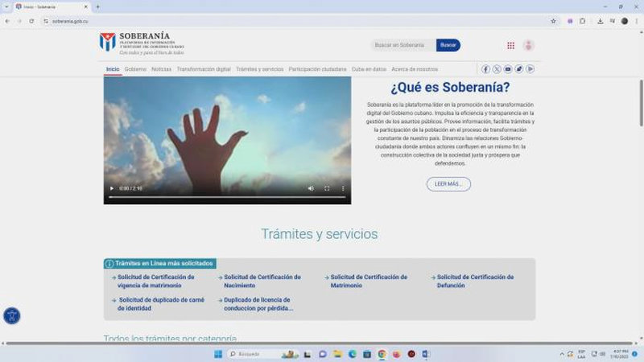Open Microsoft Word taskbar icon
644x362 pixels.
coord(426,354)
